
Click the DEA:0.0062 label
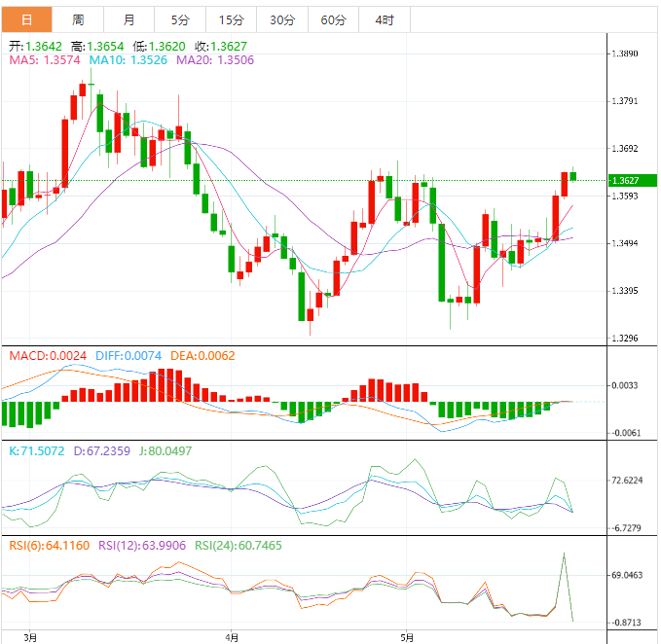[x=202, y=356]
